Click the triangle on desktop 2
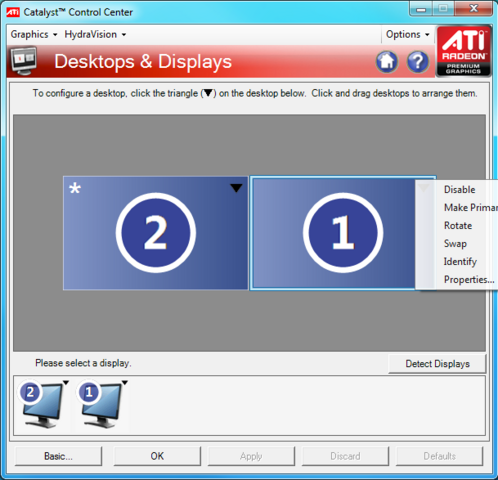 [236, 188]
